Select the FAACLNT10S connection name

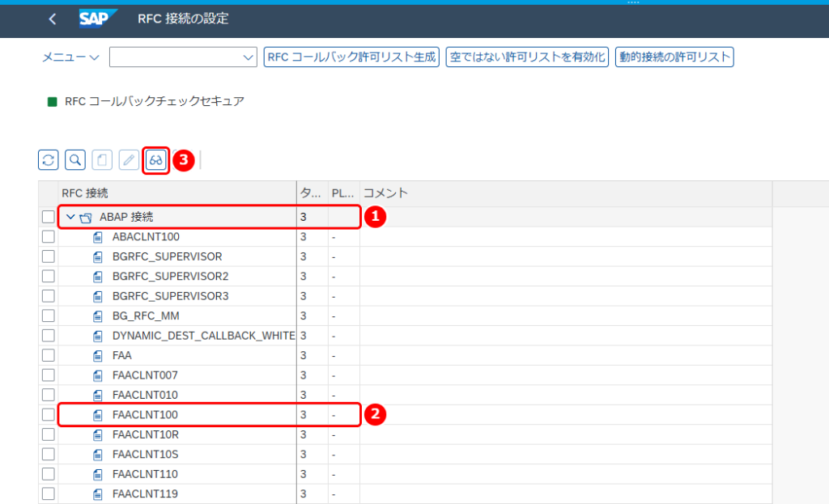[146, 455]
